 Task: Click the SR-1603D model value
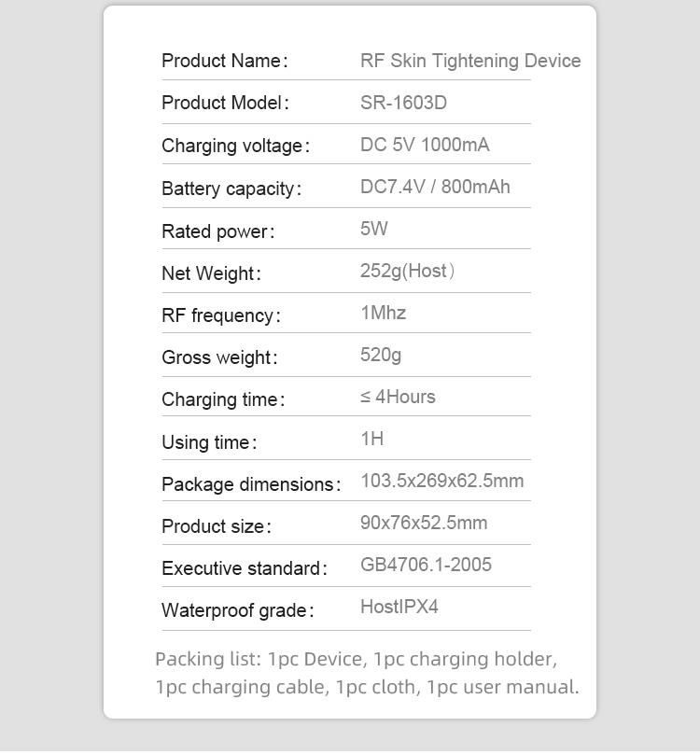pos(403,103)
